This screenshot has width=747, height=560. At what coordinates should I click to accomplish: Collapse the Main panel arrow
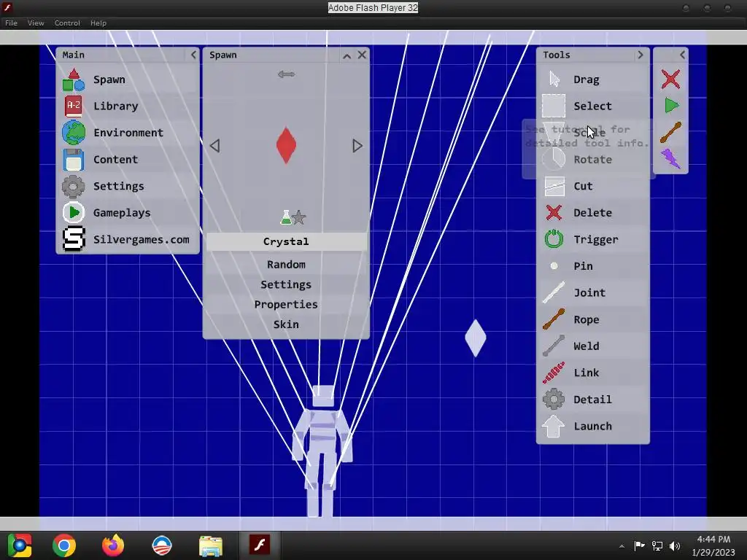pos(193,55)
